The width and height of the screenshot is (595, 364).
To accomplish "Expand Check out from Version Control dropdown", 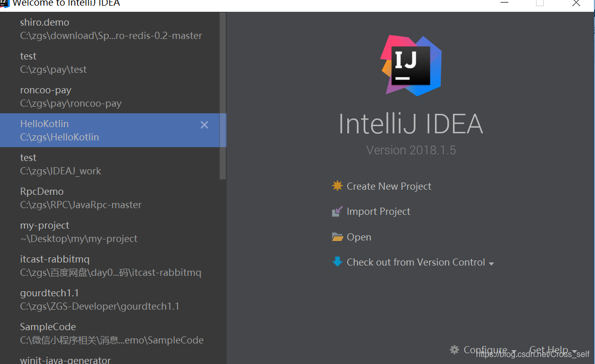I will pyautogui.click(x=491, y=264).
